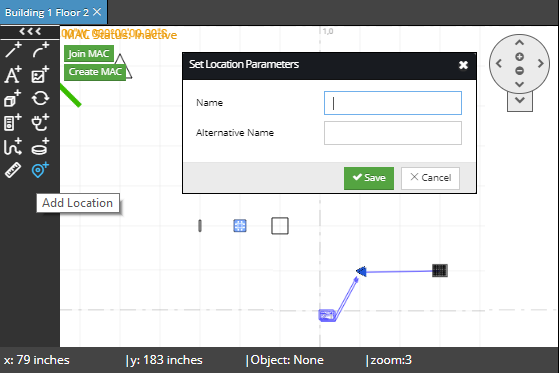Select the add 3D box tool
The width and height of the screenshot is (560, 373).
tap(13, 98)
